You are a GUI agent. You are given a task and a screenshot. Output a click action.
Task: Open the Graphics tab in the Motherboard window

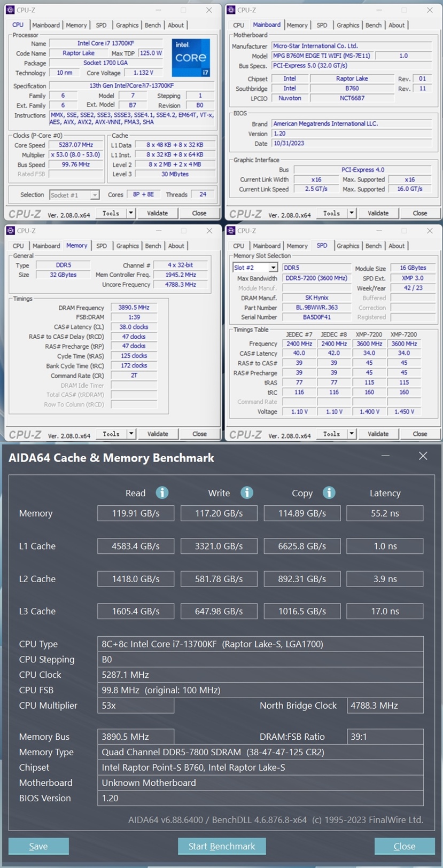pyautogui.click(x=348, y=25)
